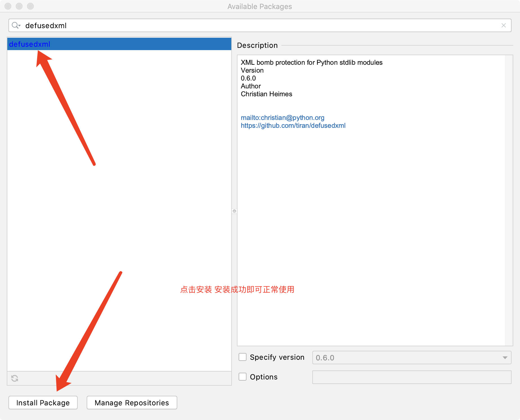
Task: Click the version combo box text area
Action: [366, 358]
